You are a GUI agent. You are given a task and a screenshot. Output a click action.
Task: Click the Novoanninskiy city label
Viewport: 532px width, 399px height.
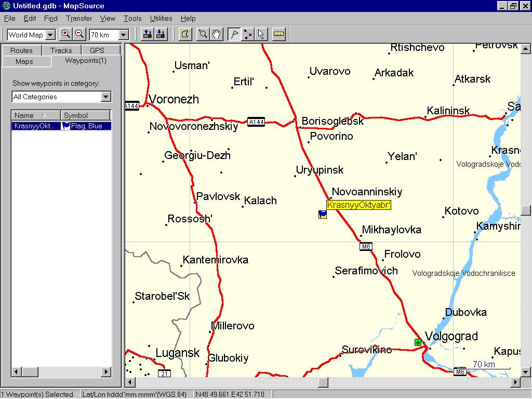point(367,192)
